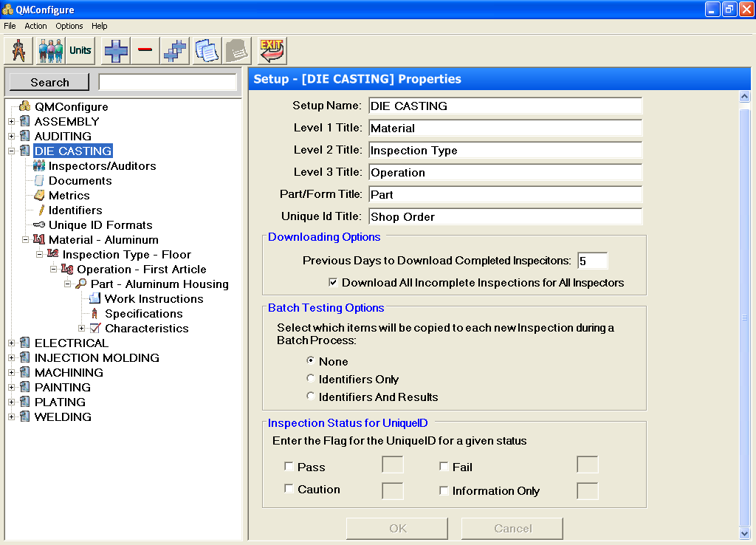Screen dimensions: 756x545
Task: Select the None batch option
Action: 311,361
